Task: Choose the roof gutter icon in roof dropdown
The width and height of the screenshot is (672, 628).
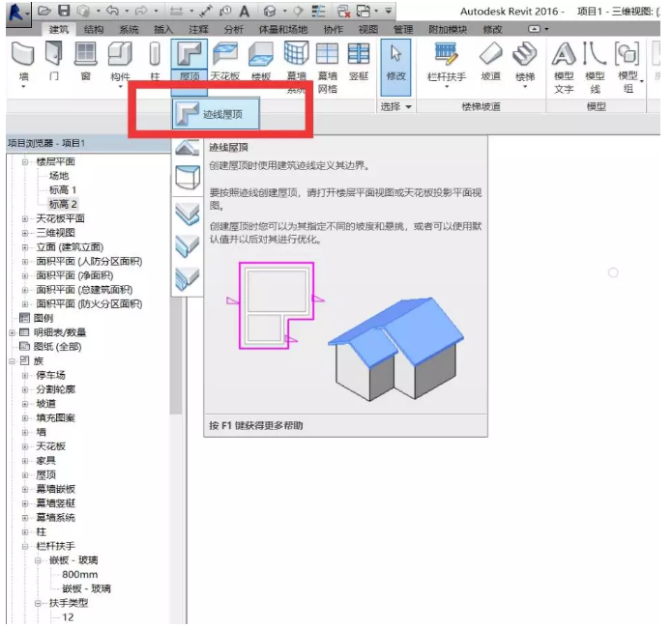Action: 188,278
